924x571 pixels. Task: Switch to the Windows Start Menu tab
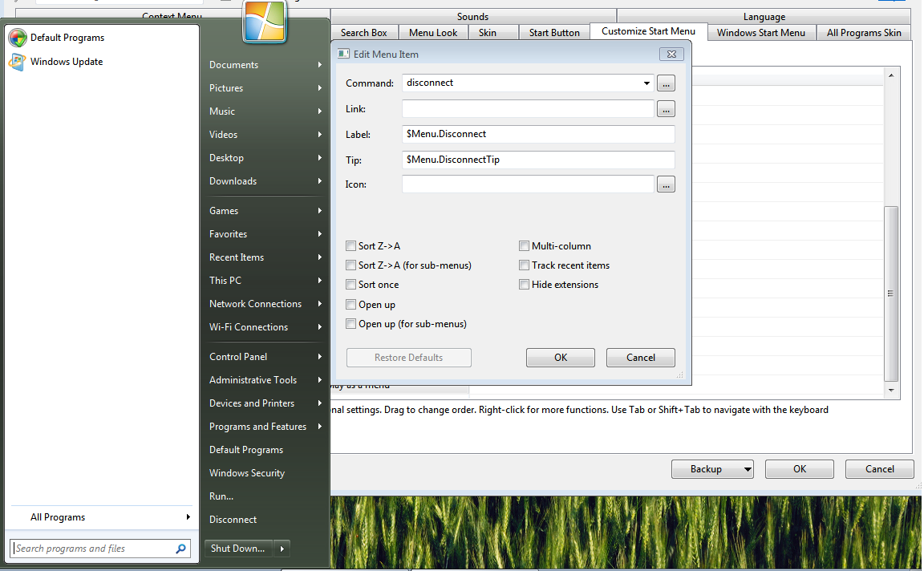pyautogui.click(x=760, y=33)
